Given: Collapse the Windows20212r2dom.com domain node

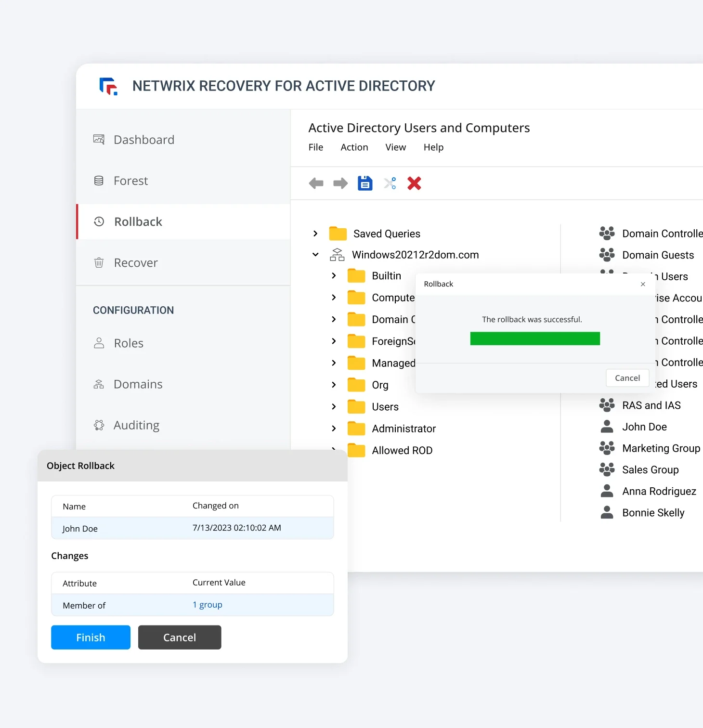Looking at the screenshot, I should pyautogui.click(x=315, y=255).
